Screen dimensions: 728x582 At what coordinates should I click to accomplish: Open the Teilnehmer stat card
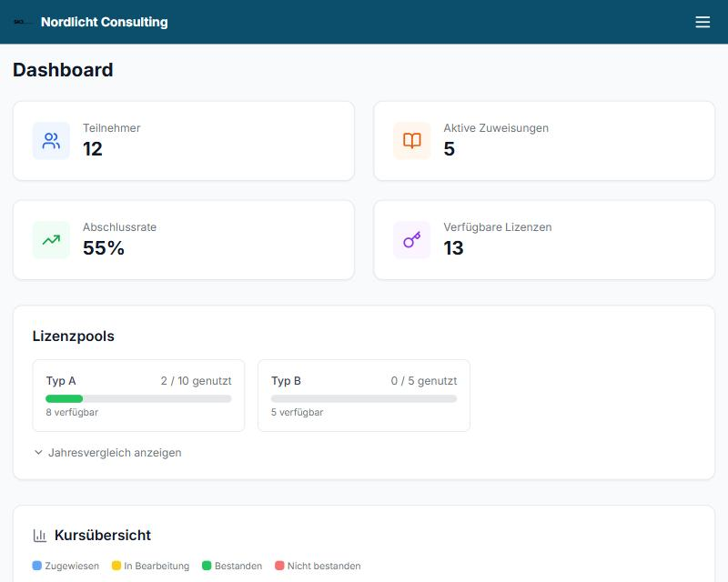[184, 141]
